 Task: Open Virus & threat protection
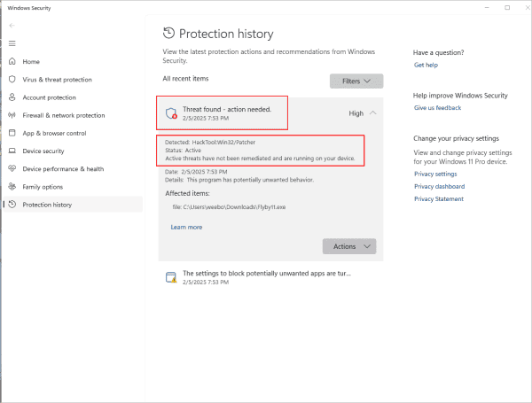click(74, 80)
